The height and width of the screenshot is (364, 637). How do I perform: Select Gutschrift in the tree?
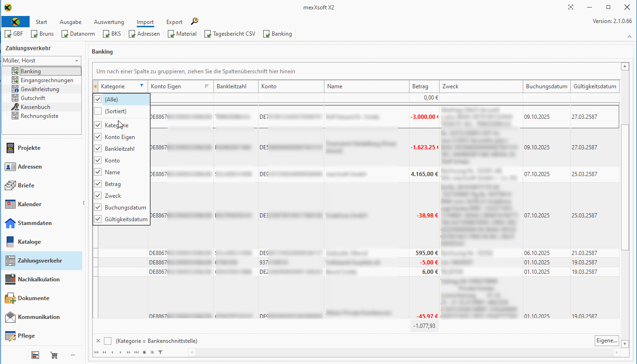point(33,98)
